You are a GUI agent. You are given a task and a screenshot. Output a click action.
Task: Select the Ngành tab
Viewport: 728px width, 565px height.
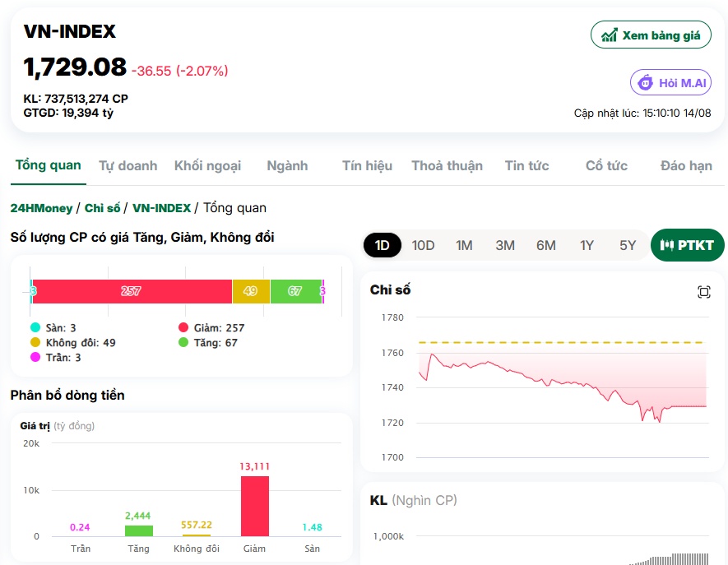[287, 166]
